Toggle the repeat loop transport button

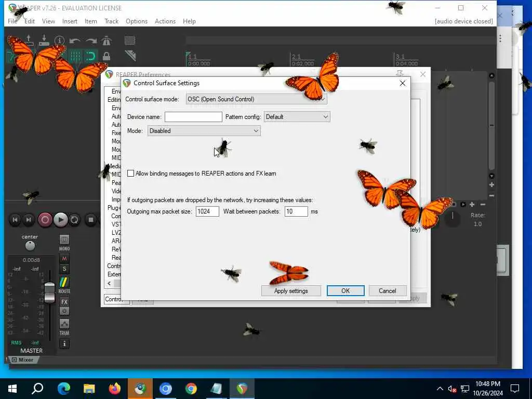[74, 220]
